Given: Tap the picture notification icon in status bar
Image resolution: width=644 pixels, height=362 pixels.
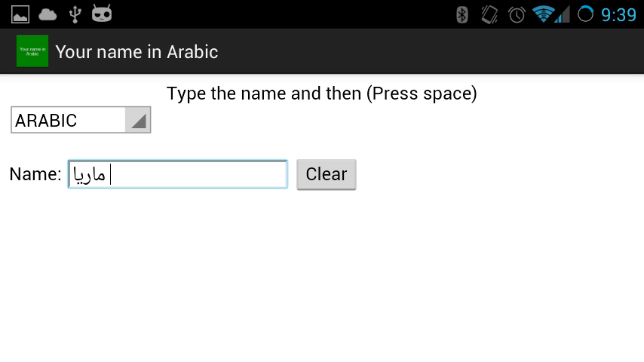Looking at the screenshot, I should coord(20,14).
